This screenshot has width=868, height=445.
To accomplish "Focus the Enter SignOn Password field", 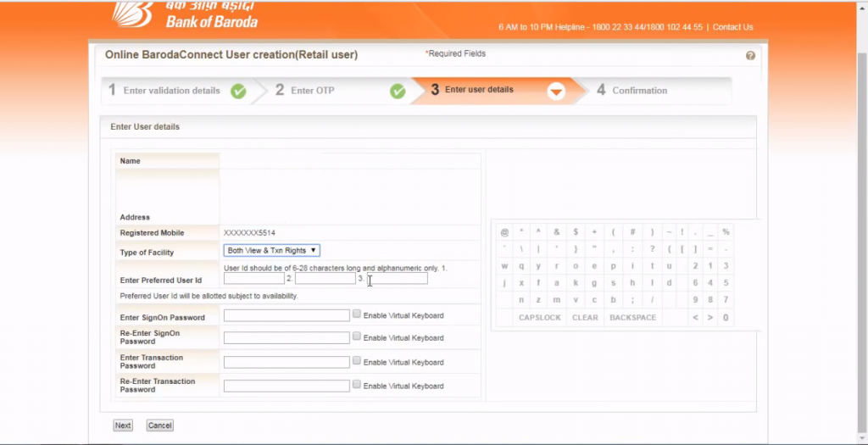I will [x=287, y=315].
